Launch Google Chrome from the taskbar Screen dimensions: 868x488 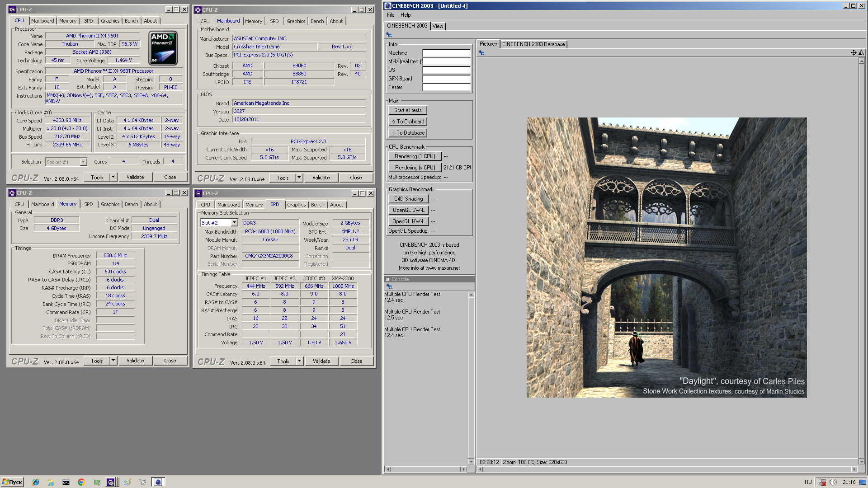81,482
